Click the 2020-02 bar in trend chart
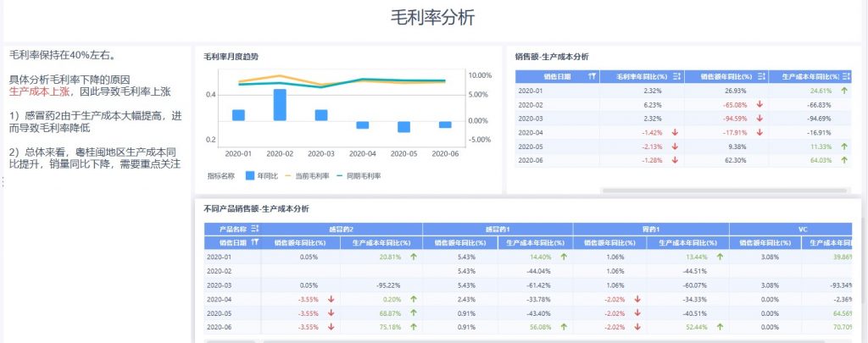This screenshot has width=868, height=343. pyautogui.click(x=280, y=105)
